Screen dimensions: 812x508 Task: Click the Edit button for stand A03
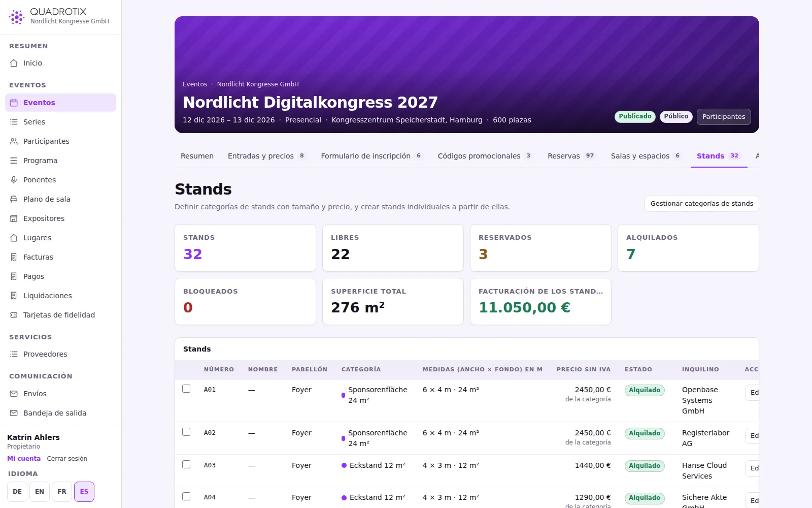click(752, 468)
